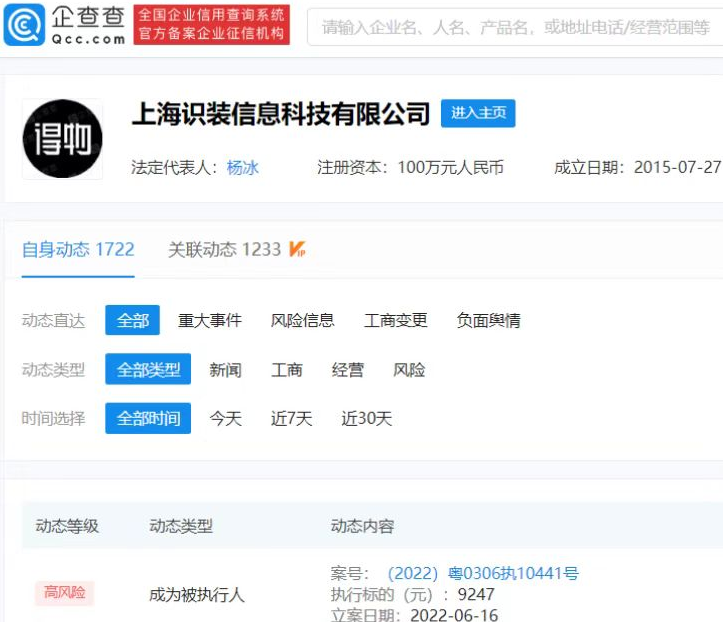Click the 高风险 risk level tag

[x=65, y=593]
